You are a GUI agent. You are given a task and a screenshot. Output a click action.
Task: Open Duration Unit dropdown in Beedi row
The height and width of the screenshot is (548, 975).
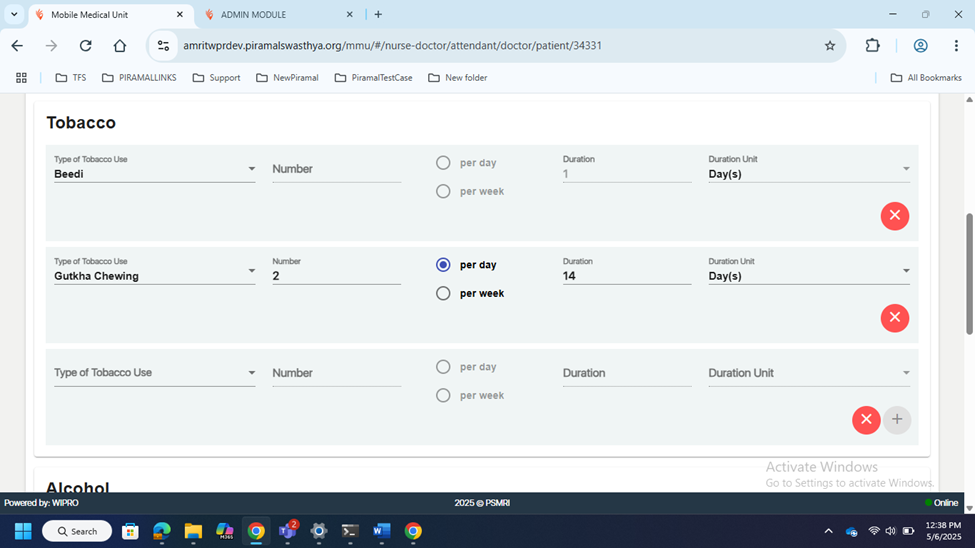click(x=809, y=169)
